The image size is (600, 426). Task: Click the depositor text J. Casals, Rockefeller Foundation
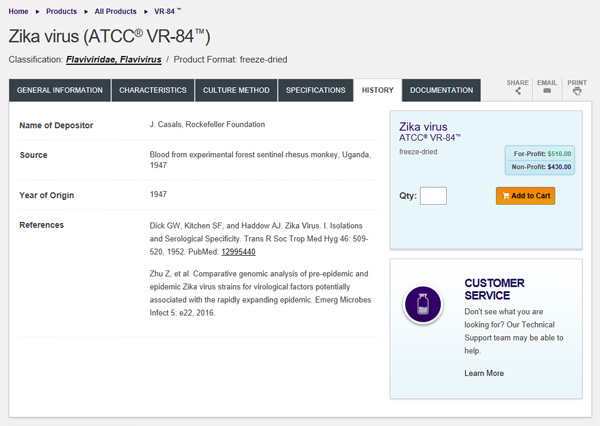pos(207,124)
